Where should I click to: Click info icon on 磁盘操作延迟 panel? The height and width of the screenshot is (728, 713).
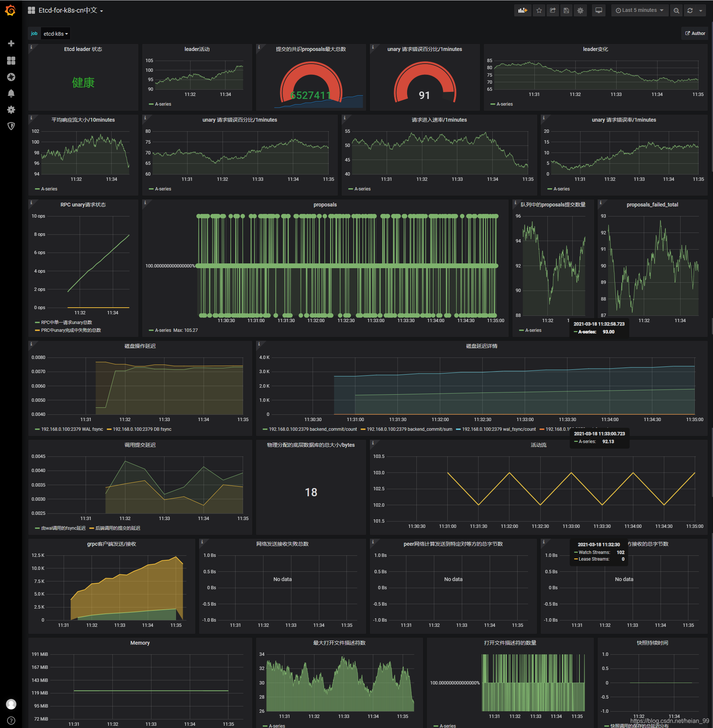32,344
